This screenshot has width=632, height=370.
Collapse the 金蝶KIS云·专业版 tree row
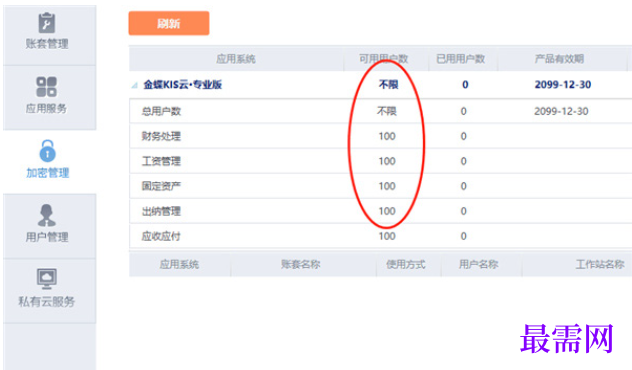(135, 85)
